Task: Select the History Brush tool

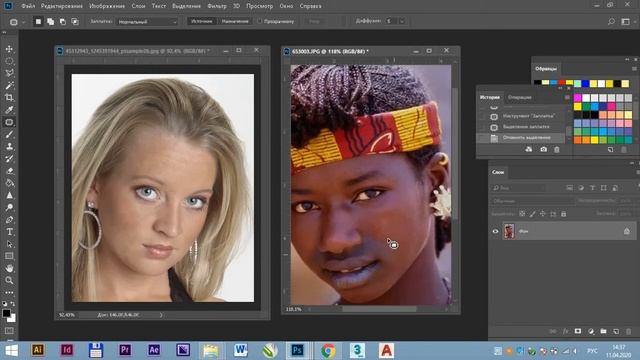Action: point(9,159)
